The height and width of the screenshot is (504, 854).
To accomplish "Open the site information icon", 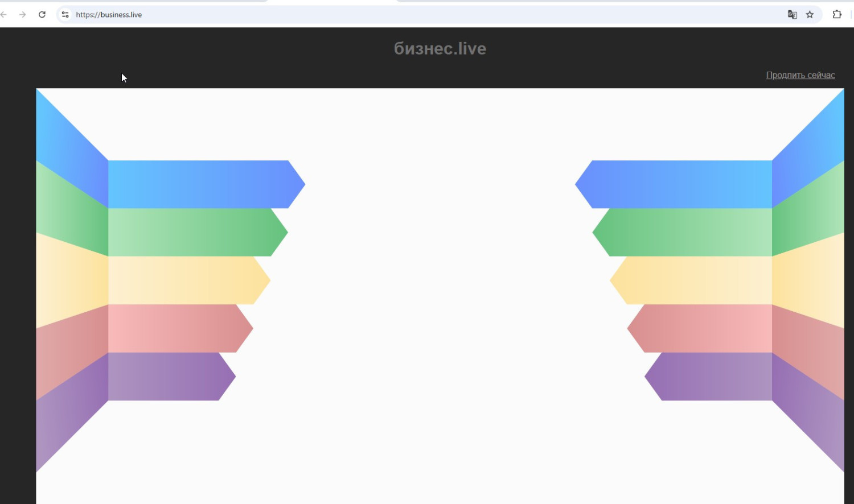I will pyautogui.click(x=65, y=15).
